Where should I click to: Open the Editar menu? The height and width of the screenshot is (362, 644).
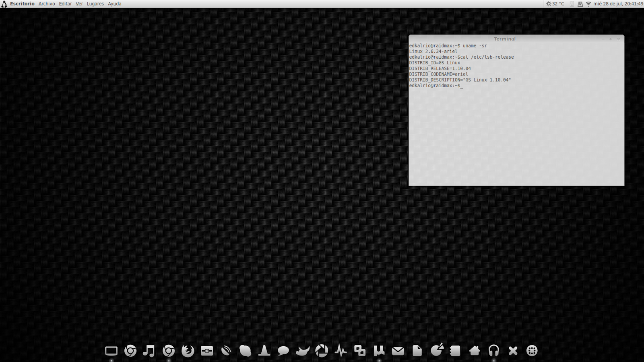65,4
